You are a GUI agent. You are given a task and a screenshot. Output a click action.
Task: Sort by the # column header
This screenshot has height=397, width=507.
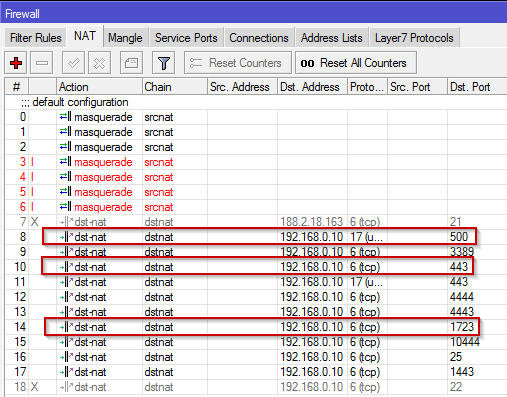tap(17, 87)
